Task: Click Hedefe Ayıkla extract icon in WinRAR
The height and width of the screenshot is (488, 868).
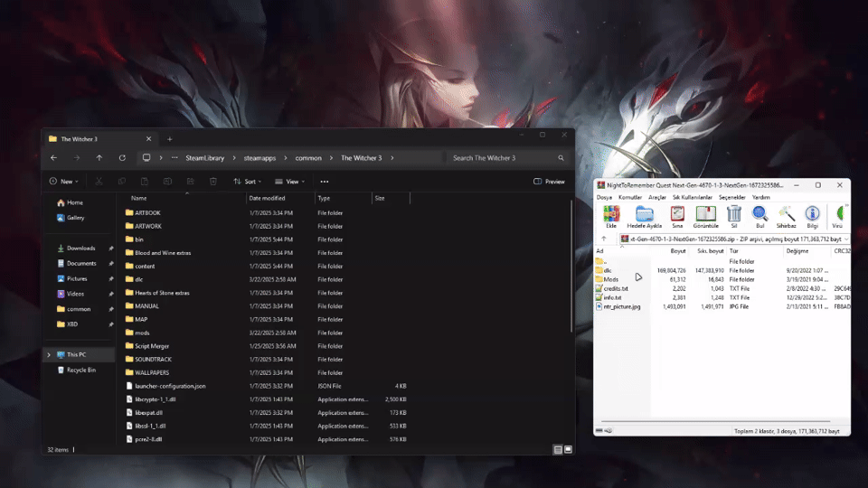Action: click(x=645, y=216)
